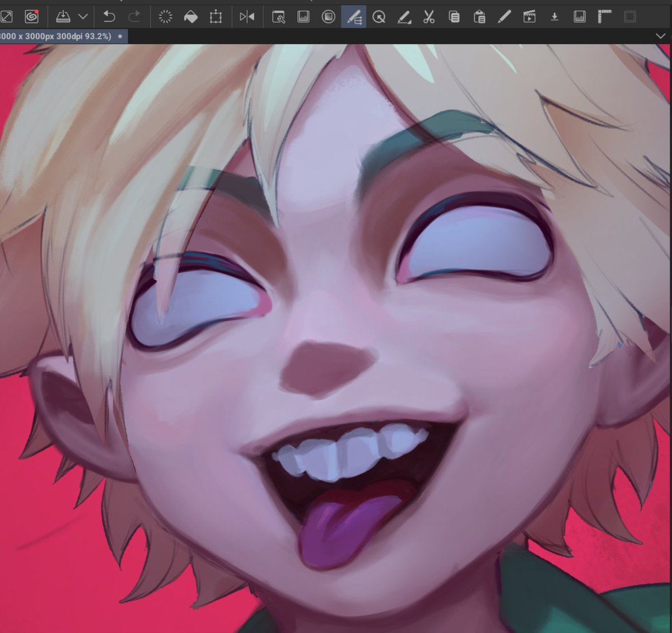Viewport: 672px width, 633px height.
Task: Click the image icon left of the ruler
Action: [580, 17]
